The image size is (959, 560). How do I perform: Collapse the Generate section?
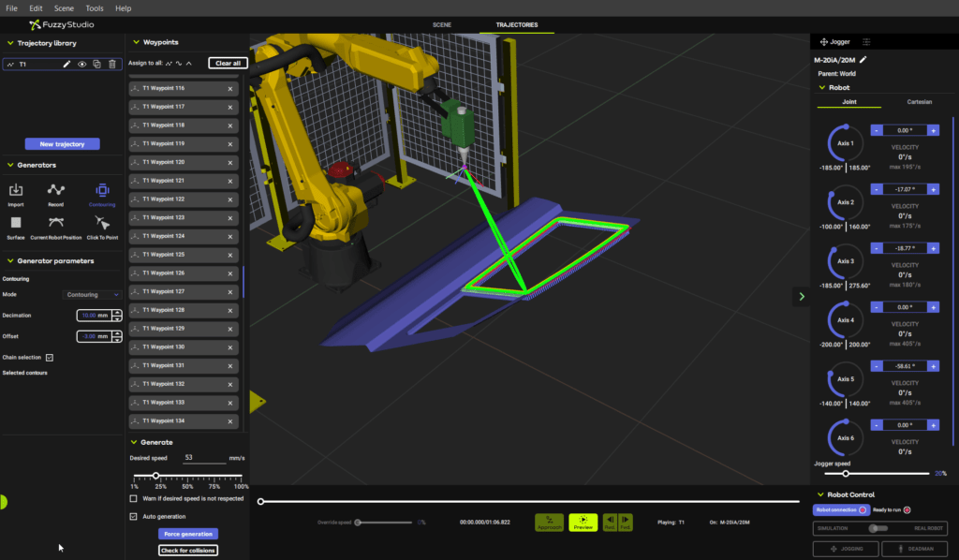click(133, 441)
